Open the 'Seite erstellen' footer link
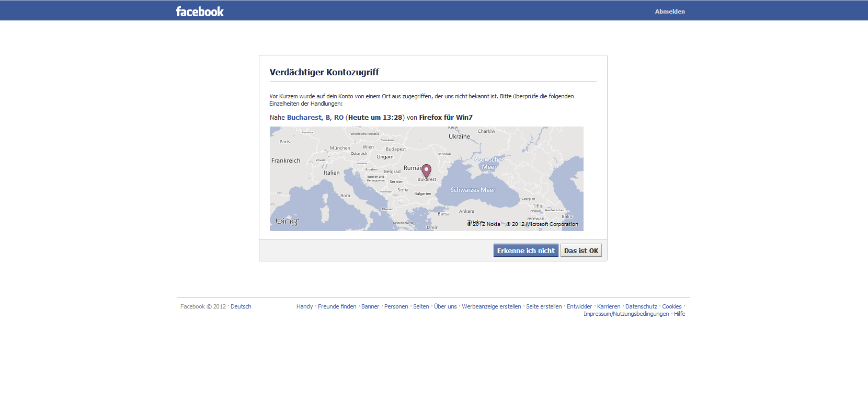Image resolution: width=868 pixels, height=400 pixels. coord(544,306)
